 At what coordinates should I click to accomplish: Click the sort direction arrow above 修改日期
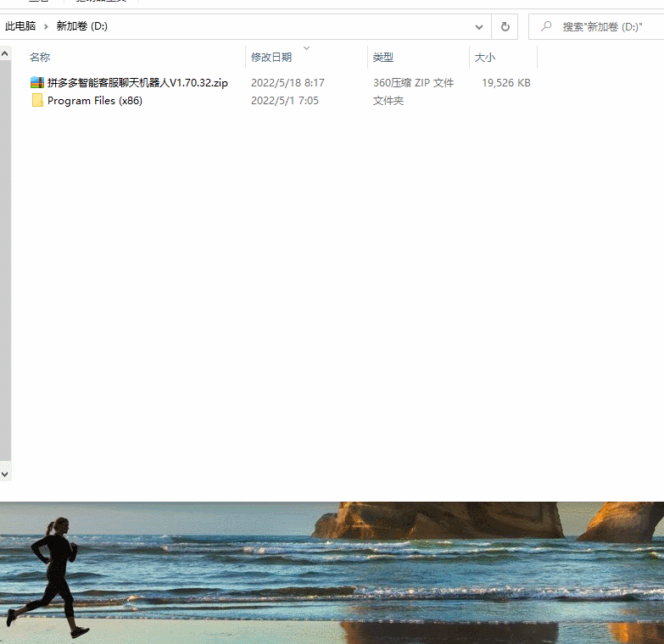(x=307, y=47)
